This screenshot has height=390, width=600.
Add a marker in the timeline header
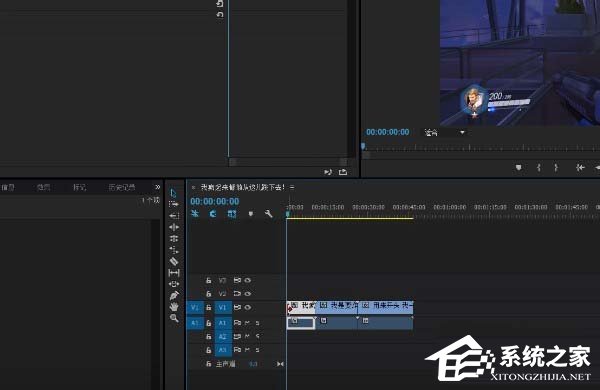coord(251,214)
